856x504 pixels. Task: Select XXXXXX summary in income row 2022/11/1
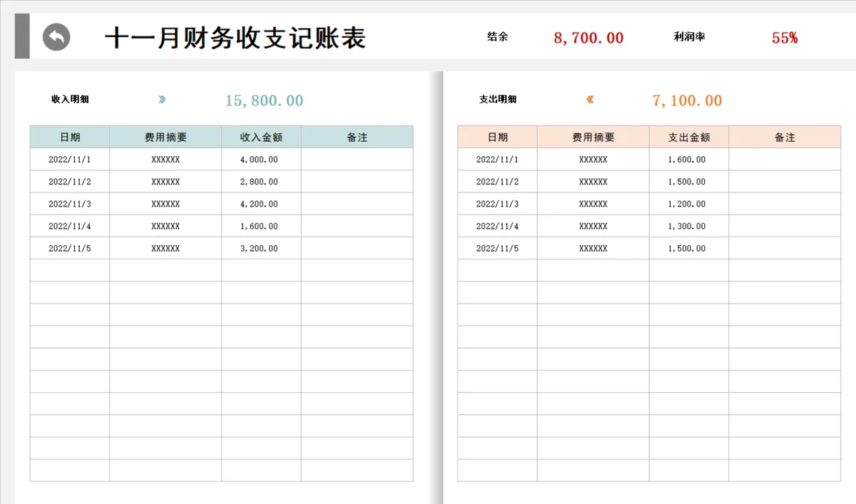tap(165, 160)
